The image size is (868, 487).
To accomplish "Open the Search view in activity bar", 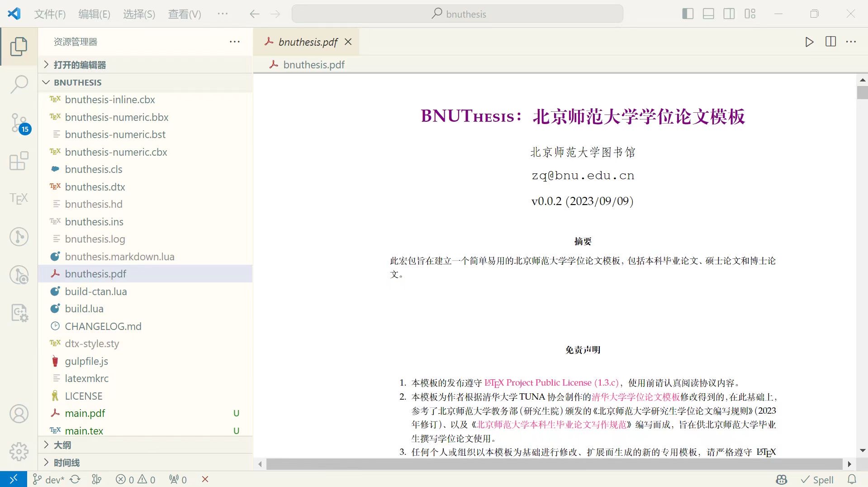I will (19, 84).
